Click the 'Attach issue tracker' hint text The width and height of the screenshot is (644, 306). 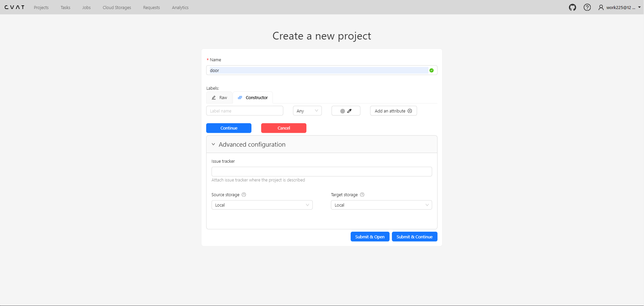coord(258,180)
